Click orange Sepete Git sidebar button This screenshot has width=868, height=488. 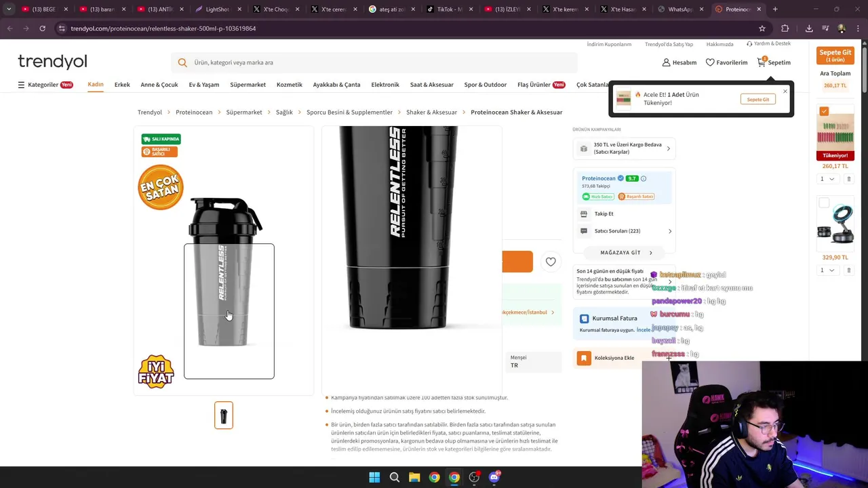click(x=835, y=55)
